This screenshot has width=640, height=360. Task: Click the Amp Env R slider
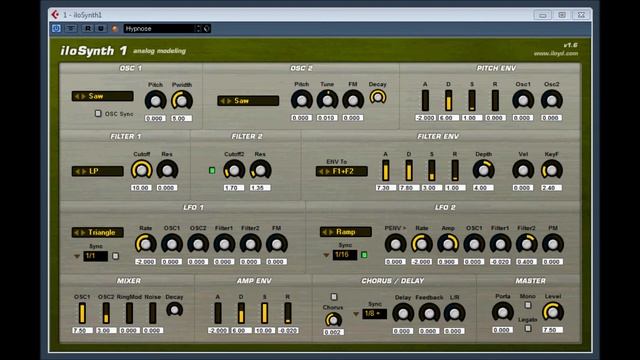click(288, 313)
